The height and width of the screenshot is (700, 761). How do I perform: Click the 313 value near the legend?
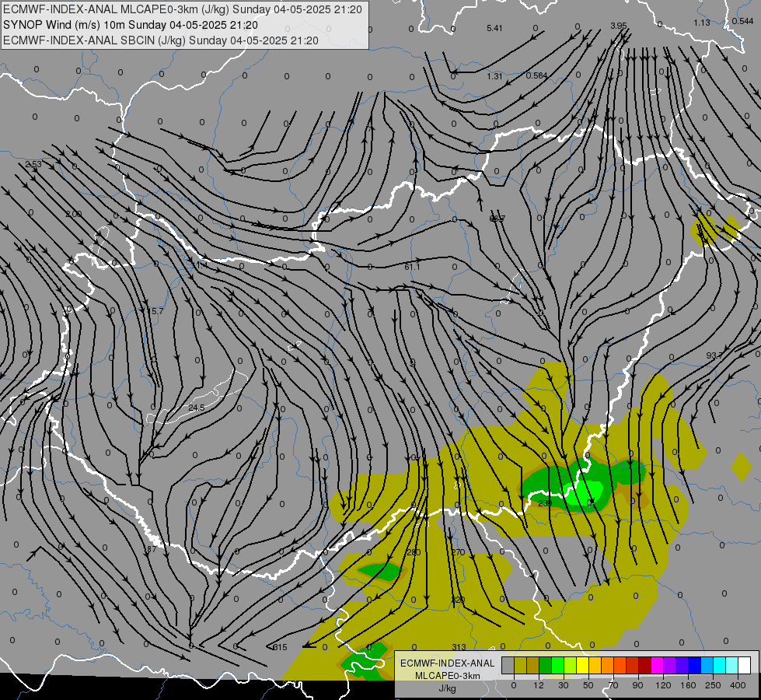tap(459, 647)
